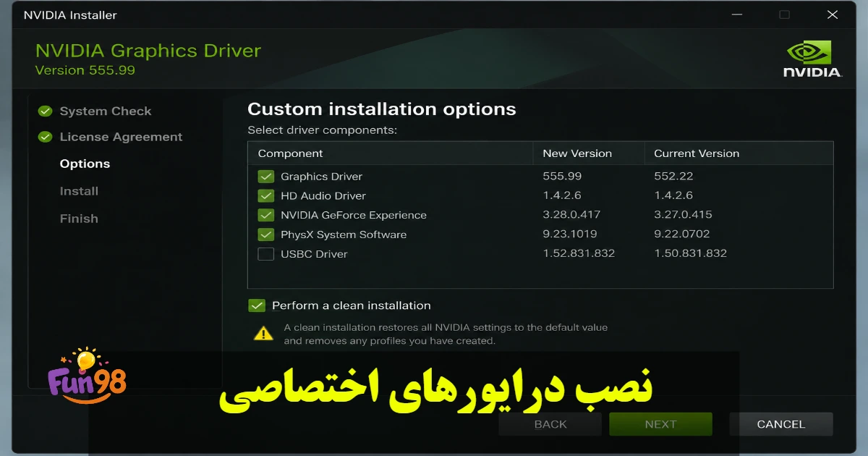This screenshot has height=456, width=868.
Task: Select the License Agreement step
Action: pos(121,137)
